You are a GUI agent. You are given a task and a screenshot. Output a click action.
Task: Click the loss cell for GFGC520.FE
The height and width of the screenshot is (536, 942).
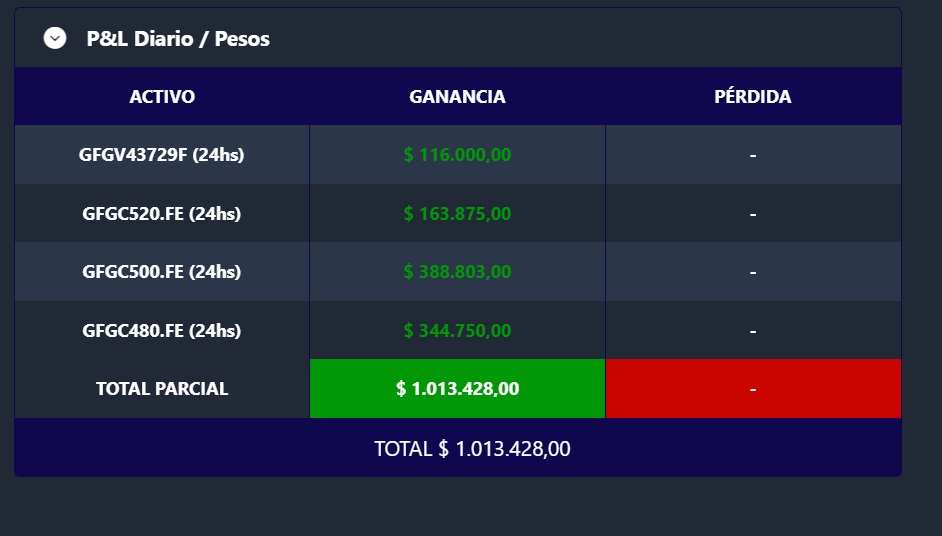752,213
